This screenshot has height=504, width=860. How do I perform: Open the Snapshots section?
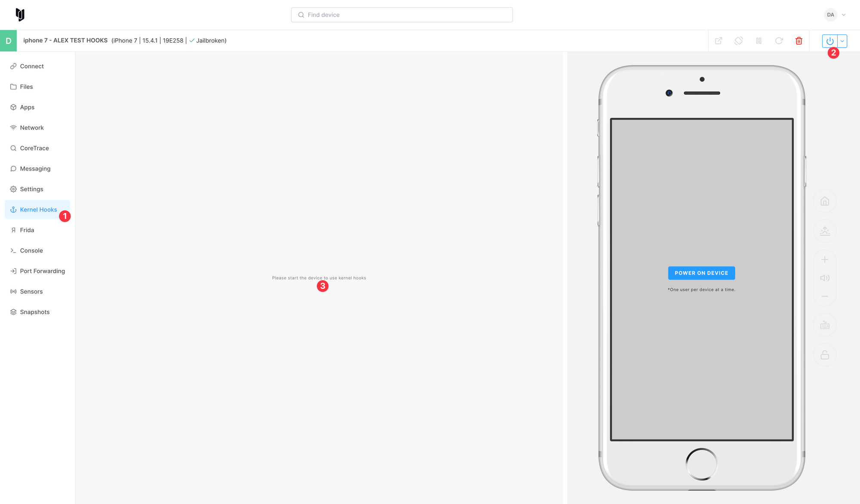point(35,312)
